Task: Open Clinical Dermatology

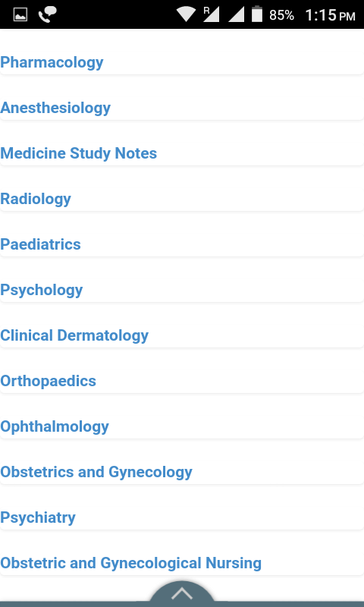Action: click(74, 335)
